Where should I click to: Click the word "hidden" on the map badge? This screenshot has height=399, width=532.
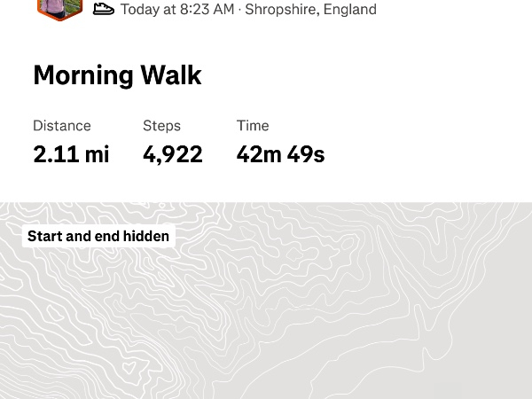(145, 236)
